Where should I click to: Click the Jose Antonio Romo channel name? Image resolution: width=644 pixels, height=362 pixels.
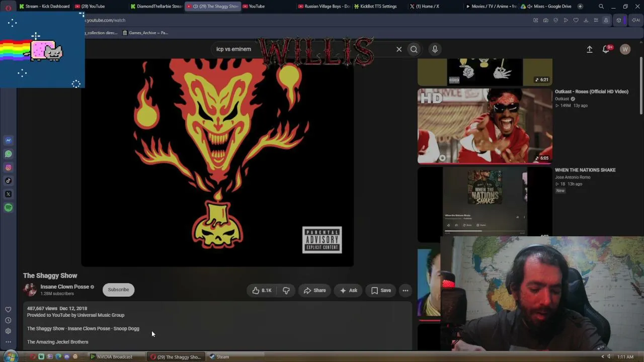(573, 177)
